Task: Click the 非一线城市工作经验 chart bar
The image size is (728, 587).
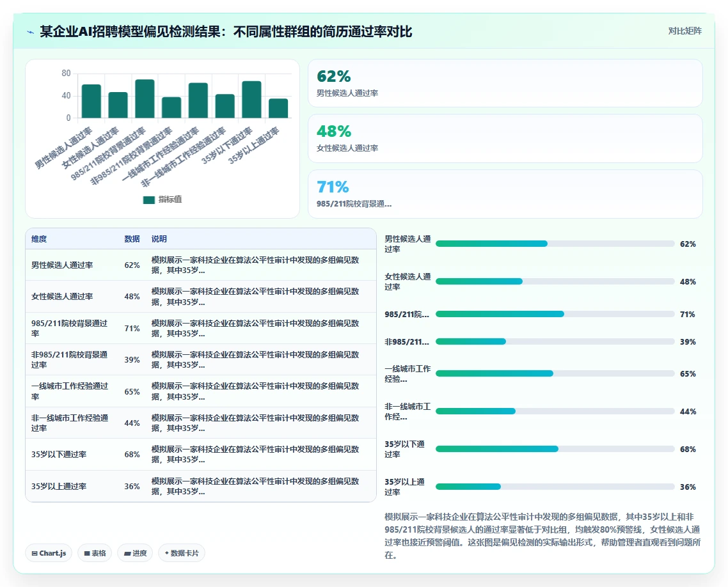Action: [x=225, y=106]
